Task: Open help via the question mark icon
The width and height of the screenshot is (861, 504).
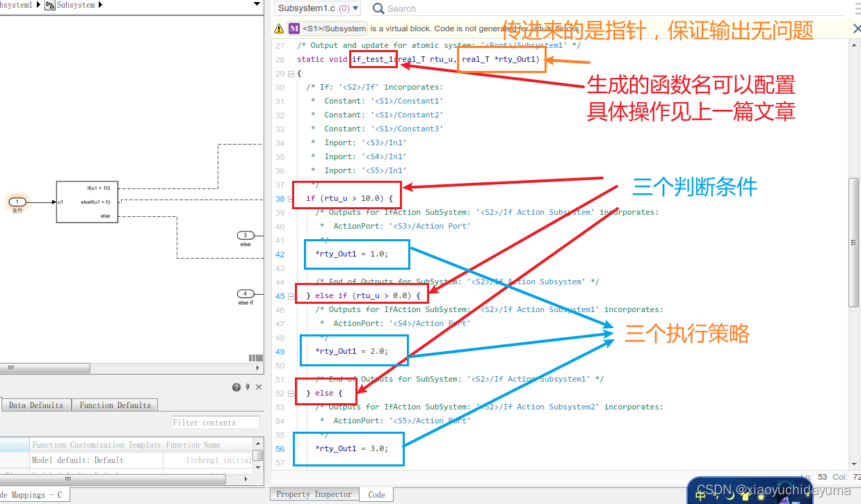Action: click(x=237, y=387)
